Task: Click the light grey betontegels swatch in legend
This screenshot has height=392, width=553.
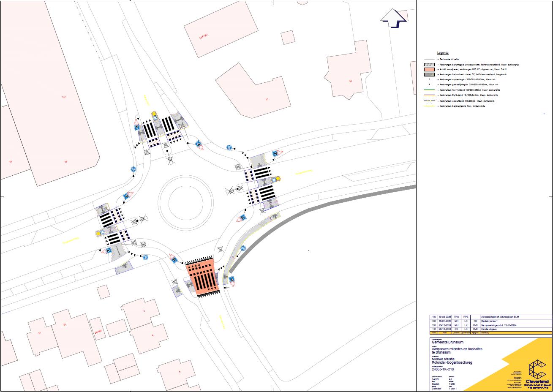Action: point(430,64)
